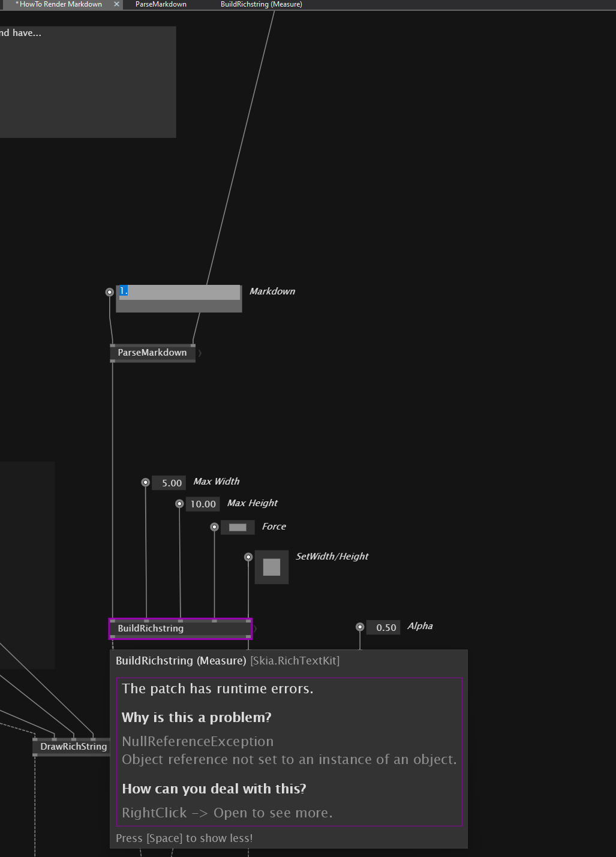
Task: Expand the ParseMarkdown node chevron
Action: [x=200, y=353]
